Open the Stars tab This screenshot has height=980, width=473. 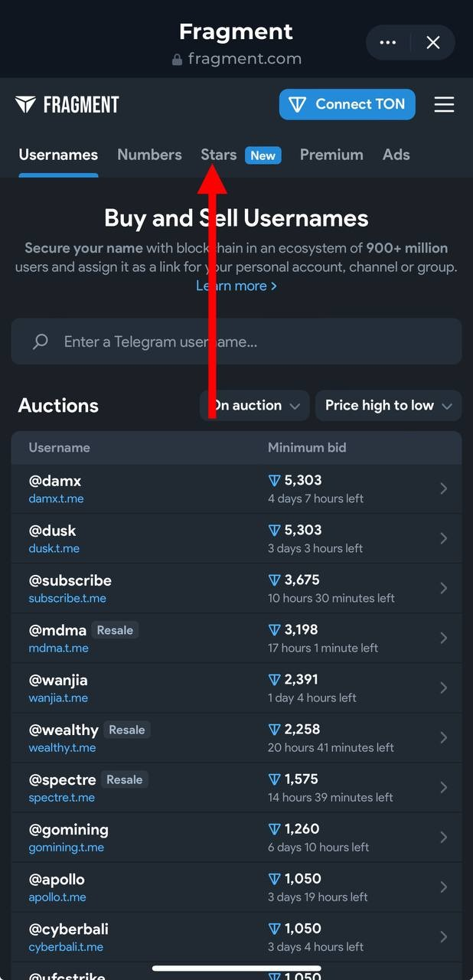coord(219,155)
